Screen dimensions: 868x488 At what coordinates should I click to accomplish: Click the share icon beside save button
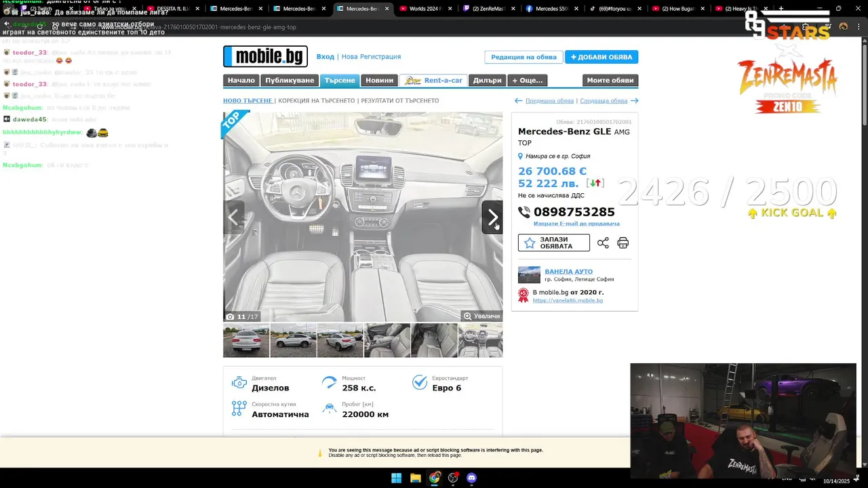click(603, 243)
